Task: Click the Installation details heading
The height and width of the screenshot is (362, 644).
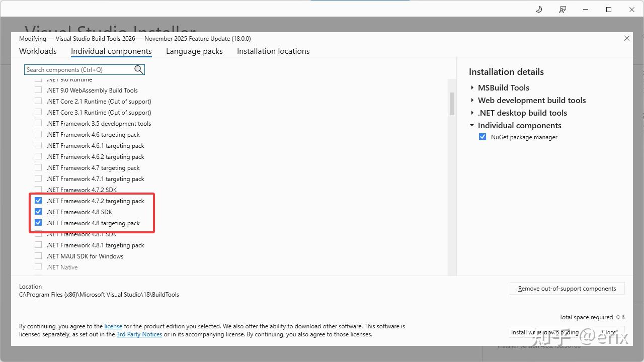Action: coord(506,72)
